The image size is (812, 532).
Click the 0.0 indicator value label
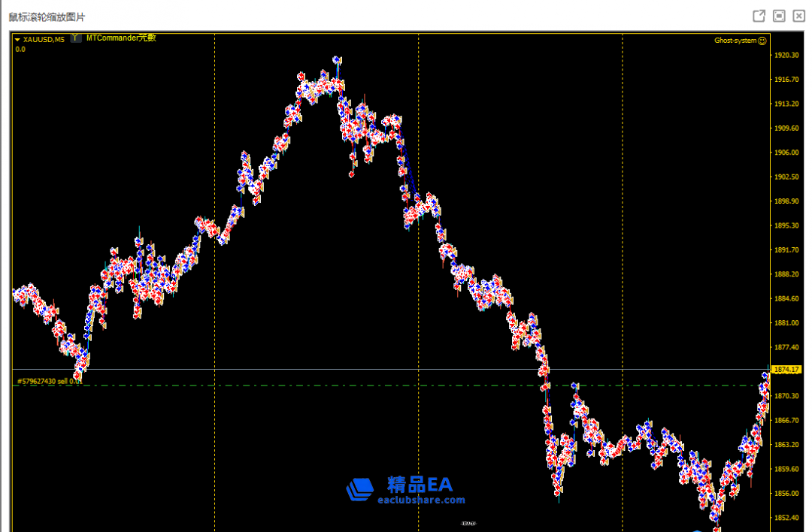click(20, 49)
